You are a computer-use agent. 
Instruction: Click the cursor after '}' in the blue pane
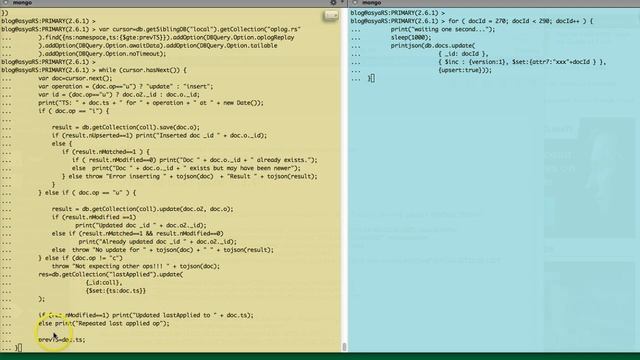pyautogui.click(x=373, y=78)
